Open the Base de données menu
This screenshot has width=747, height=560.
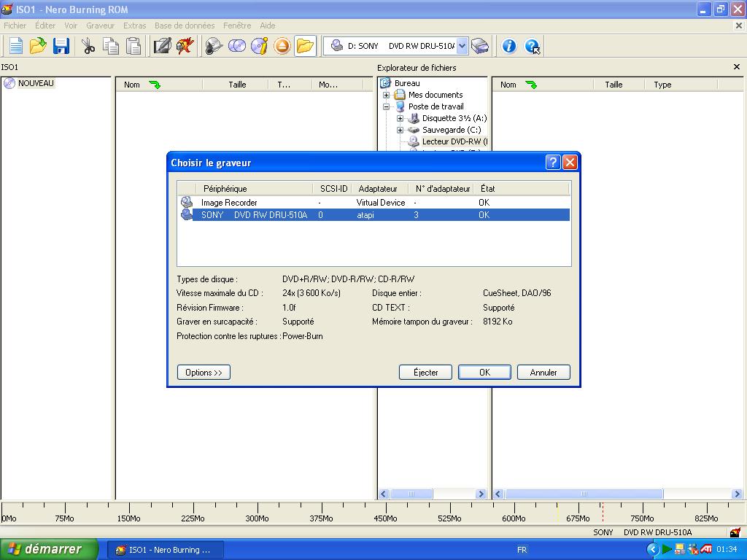[185, 26]
